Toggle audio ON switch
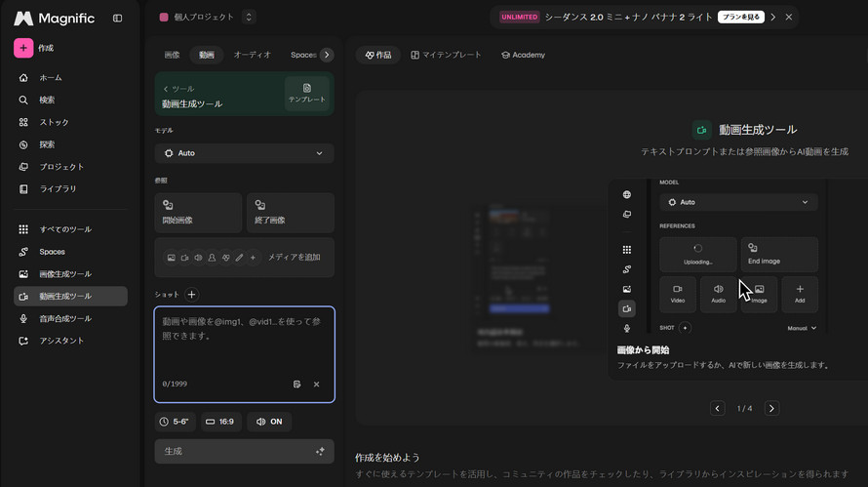Screen dimensions: 868x487 point(269,422)
